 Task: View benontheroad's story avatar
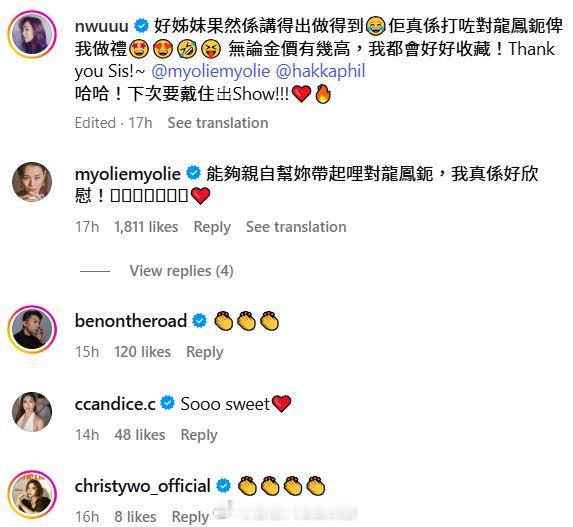point(32,329)
